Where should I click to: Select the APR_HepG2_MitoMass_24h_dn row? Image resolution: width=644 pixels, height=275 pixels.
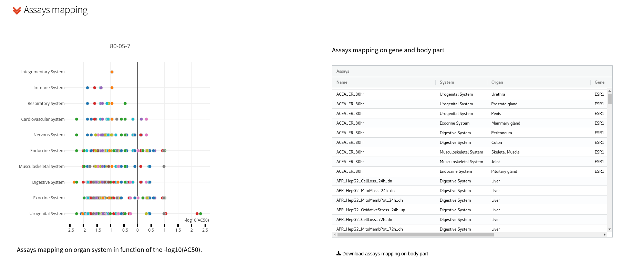[x=470, y=191]
